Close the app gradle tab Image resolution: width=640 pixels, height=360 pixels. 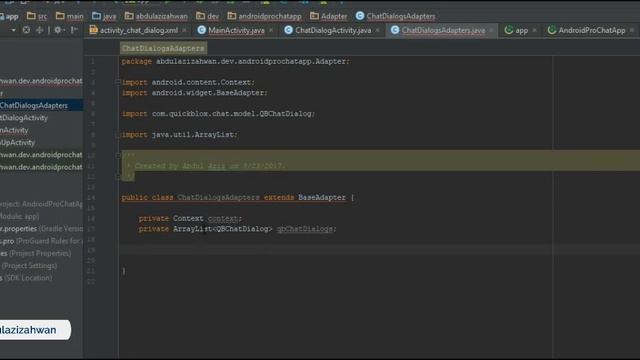coord(534,30)
